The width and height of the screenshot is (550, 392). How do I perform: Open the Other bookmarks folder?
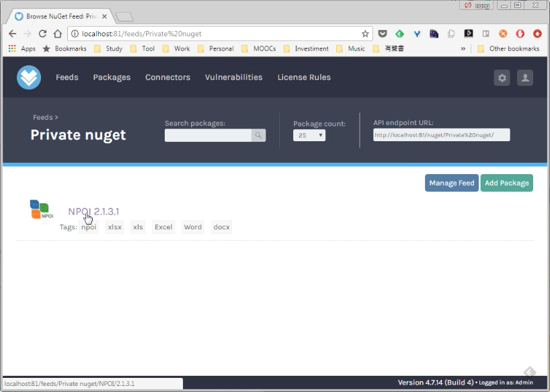508,48
